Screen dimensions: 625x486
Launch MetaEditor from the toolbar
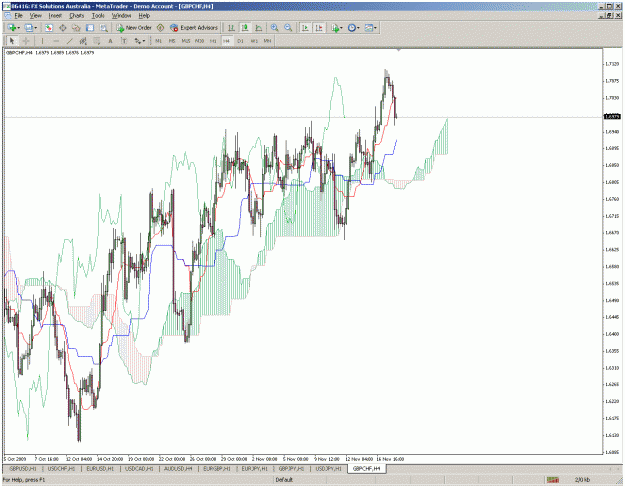[160, 28]
